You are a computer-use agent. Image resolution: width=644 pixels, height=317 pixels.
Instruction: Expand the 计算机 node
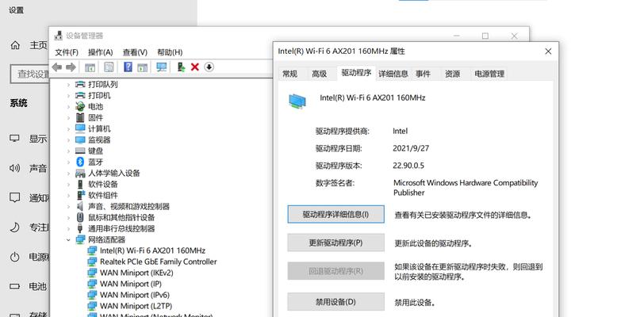[68, 129]
